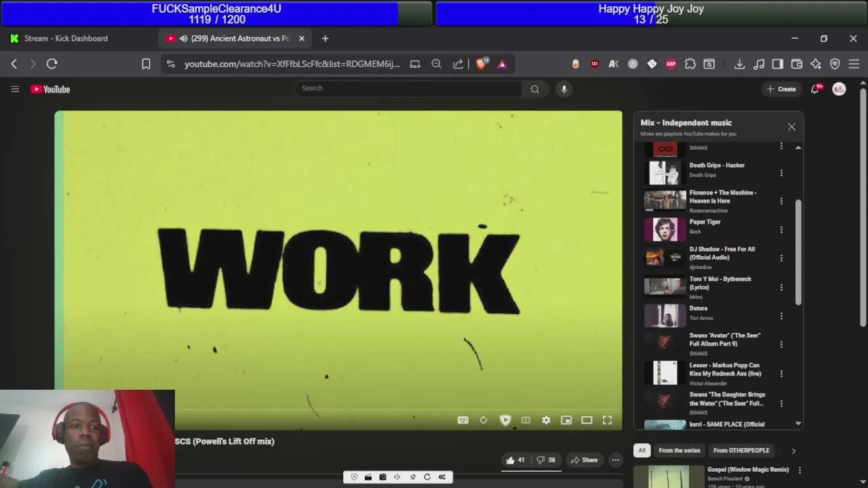Open Brave VPN shield icon
The height and width of the screenshot is (488, 868).
pyautogui.click(x=835, y=64)
